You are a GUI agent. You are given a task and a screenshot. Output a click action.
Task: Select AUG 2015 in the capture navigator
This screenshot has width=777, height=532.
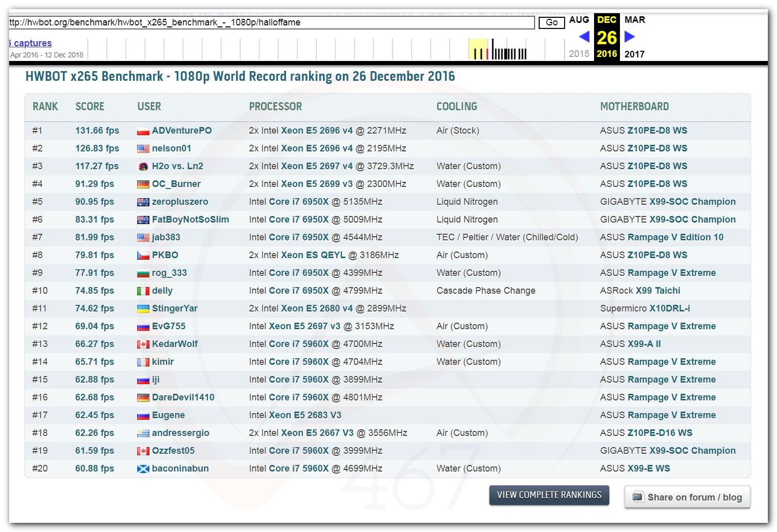[579, 20]
